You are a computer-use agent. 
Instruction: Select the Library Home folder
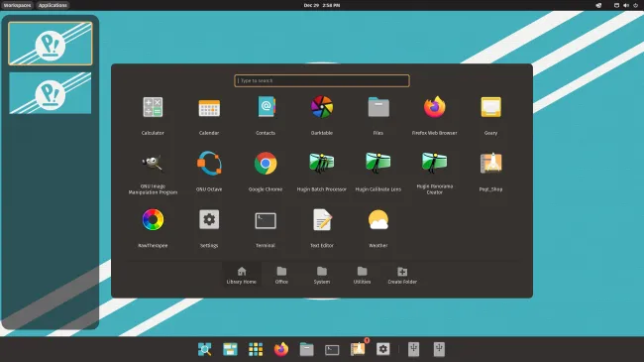tap(242, 275)
